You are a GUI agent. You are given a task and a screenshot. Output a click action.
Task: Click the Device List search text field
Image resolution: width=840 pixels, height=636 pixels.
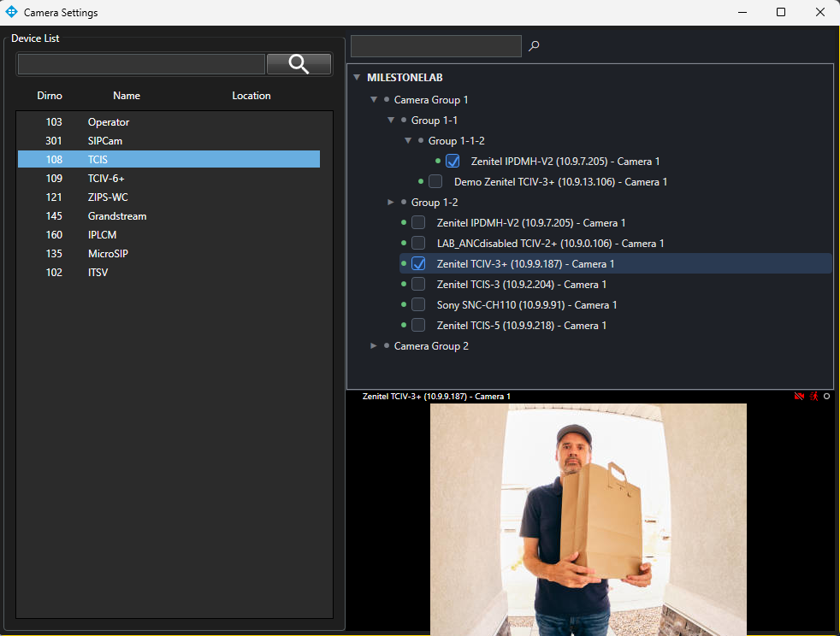click(x=141, y=64)
